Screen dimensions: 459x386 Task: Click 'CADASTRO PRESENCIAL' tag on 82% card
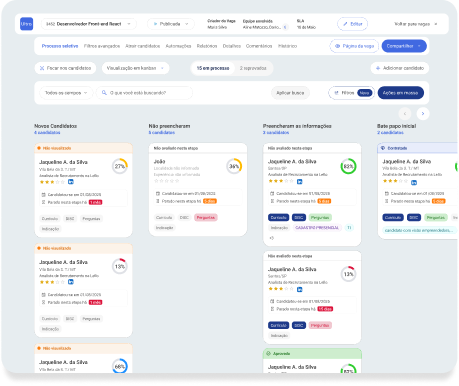tap(317, 228)
